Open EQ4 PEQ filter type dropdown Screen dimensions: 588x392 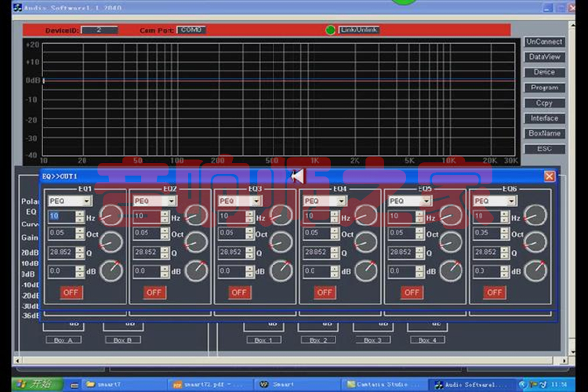pos(325,201)
